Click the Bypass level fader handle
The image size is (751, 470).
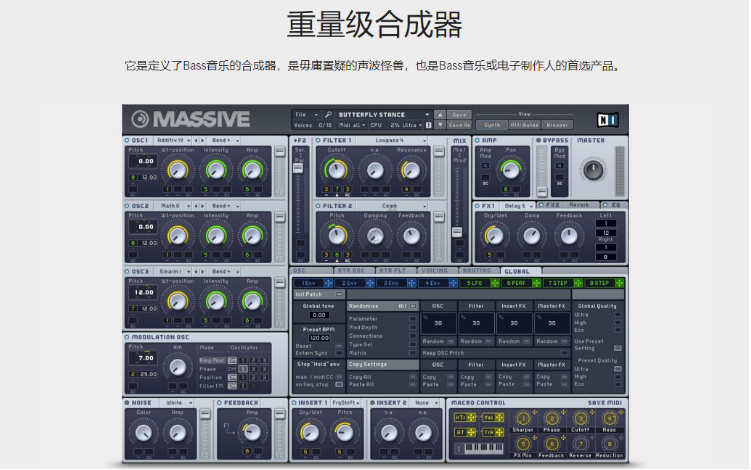point(542,192)
